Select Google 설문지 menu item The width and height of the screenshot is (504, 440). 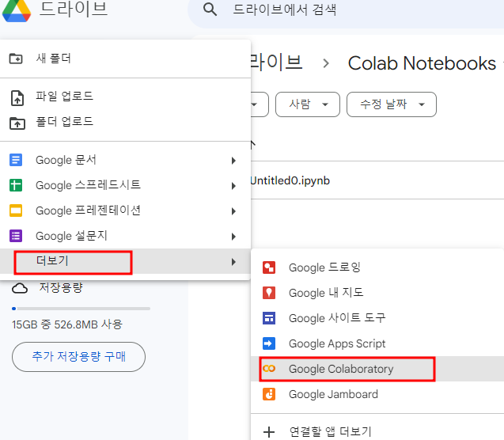coord(125,236)
